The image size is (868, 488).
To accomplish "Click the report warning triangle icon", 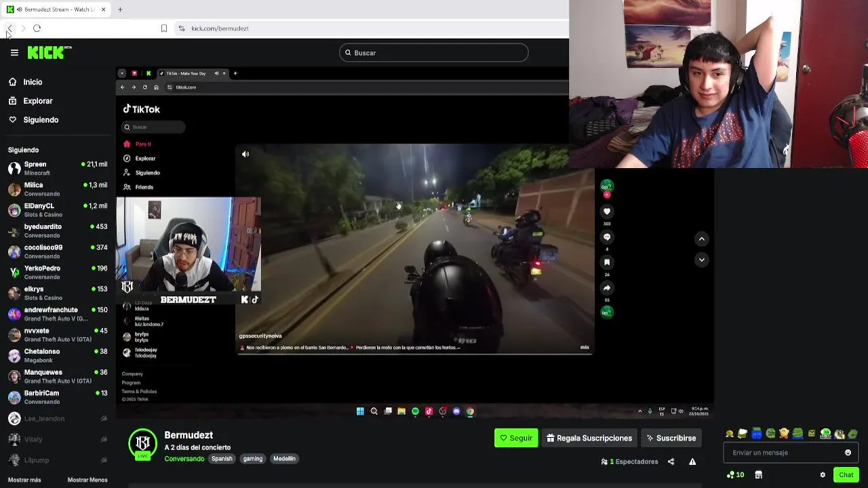I will (x=692, y=462).
